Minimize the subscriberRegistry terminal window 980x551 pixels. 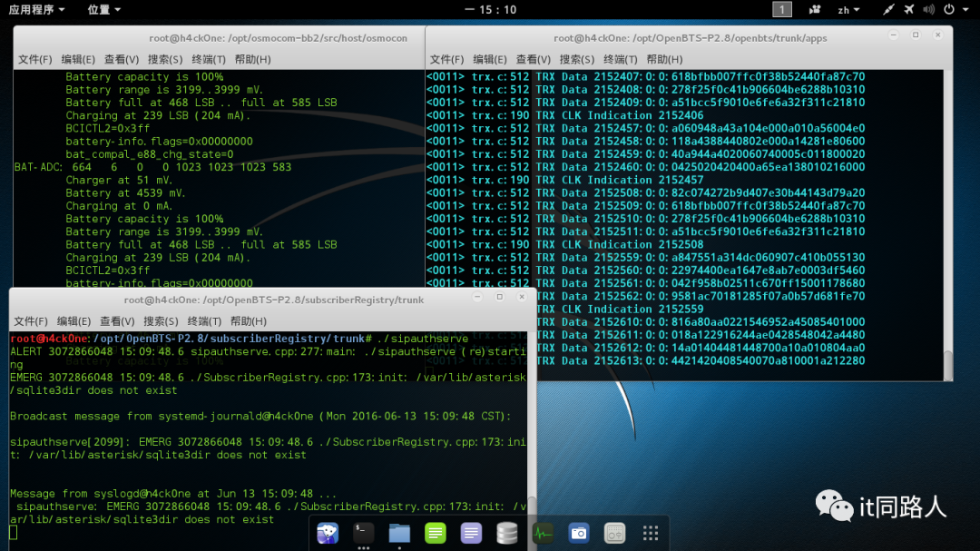click(x=477, y=297)
